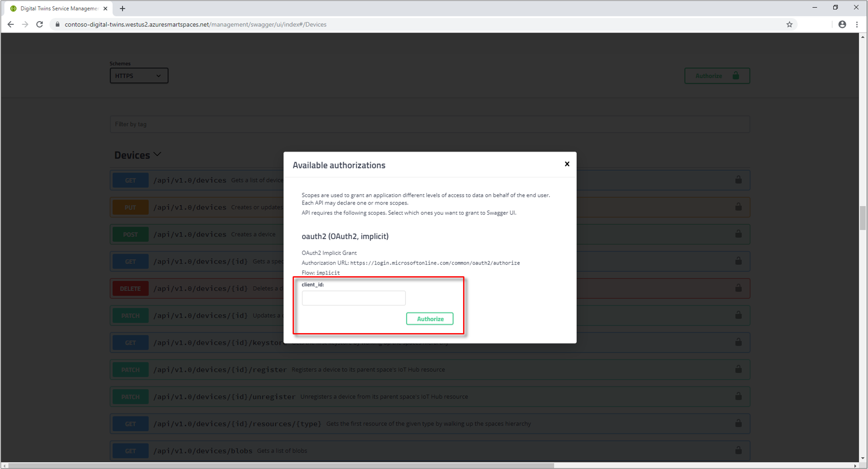Click the browser address bar URL
This screenshot has width=868, height=469.
(x=195, y=24)
